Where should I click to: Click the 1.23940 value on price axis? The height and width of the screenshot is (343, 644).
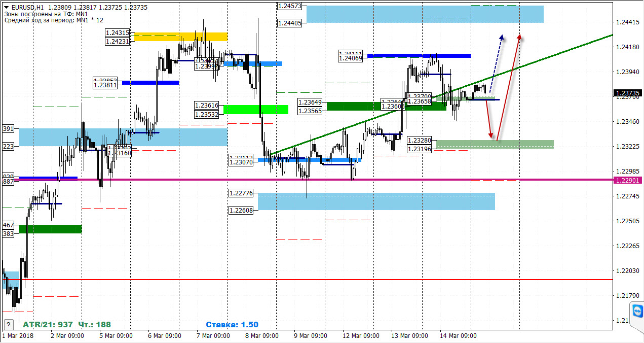coord(628,72)
